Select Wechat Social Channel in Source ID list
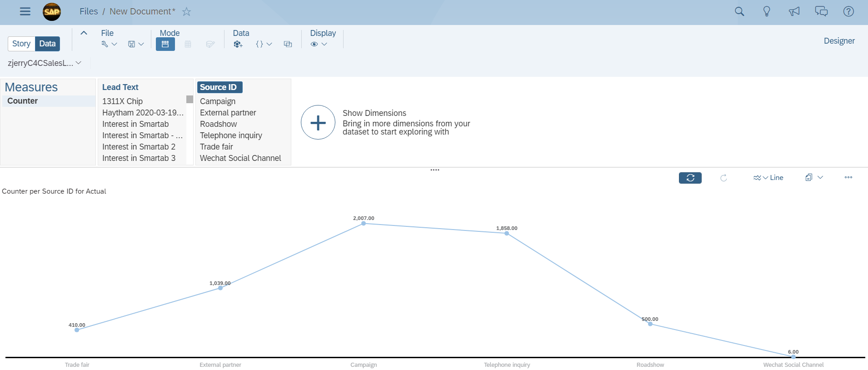Screen dimensions: 868x370 pos(240,158)
